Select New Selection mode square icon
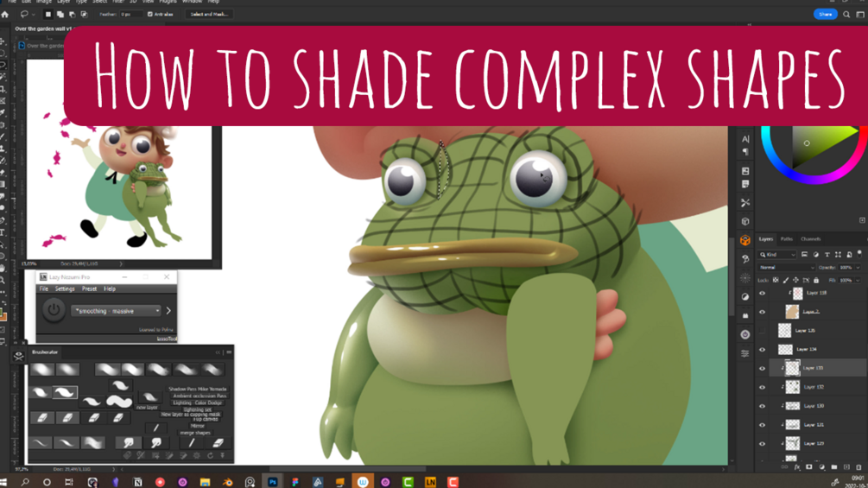The width and height of the screenshot is (868, 488). tap(48, 15)
